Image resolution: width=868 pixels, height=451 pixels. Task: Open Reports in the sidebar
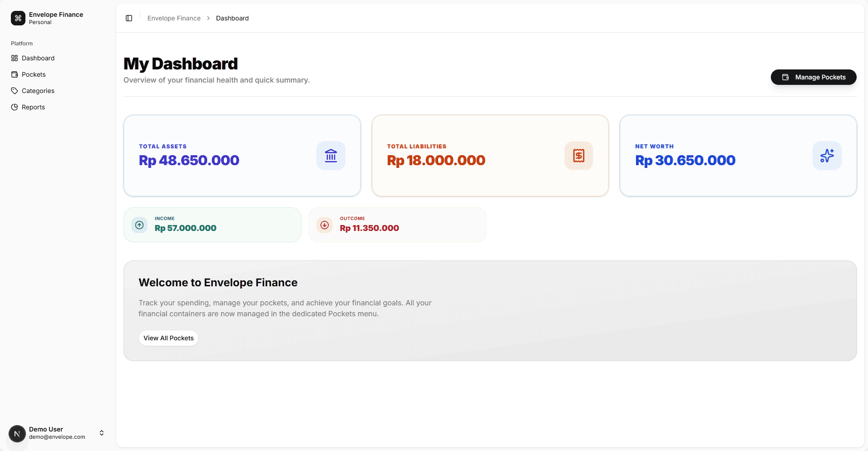58,107
